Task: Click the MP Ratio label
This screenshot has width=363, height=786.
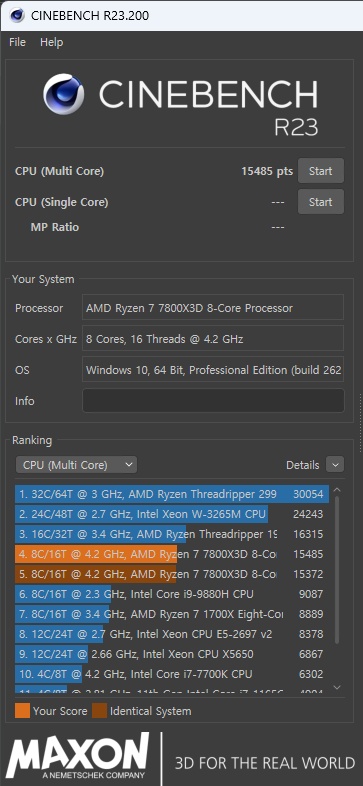Action: pyautogui.click(x=55, y=227)
